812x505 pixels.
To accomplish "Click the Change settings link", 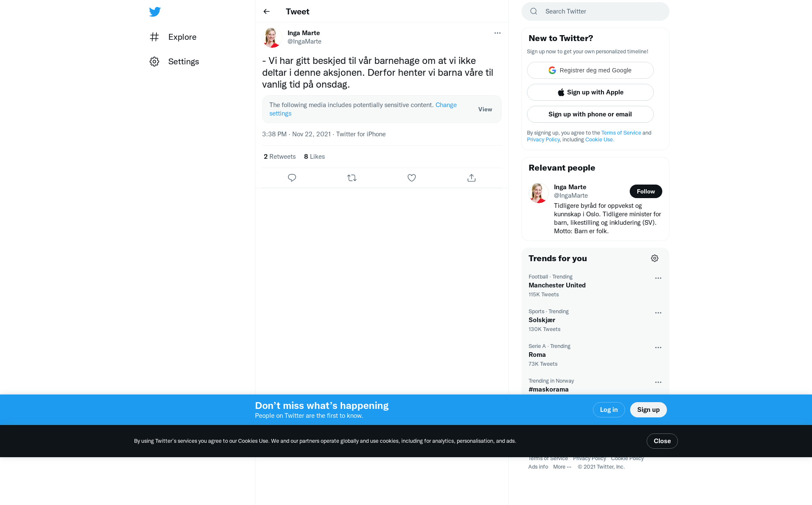I will pyautogui.click(x=363, y=109).
